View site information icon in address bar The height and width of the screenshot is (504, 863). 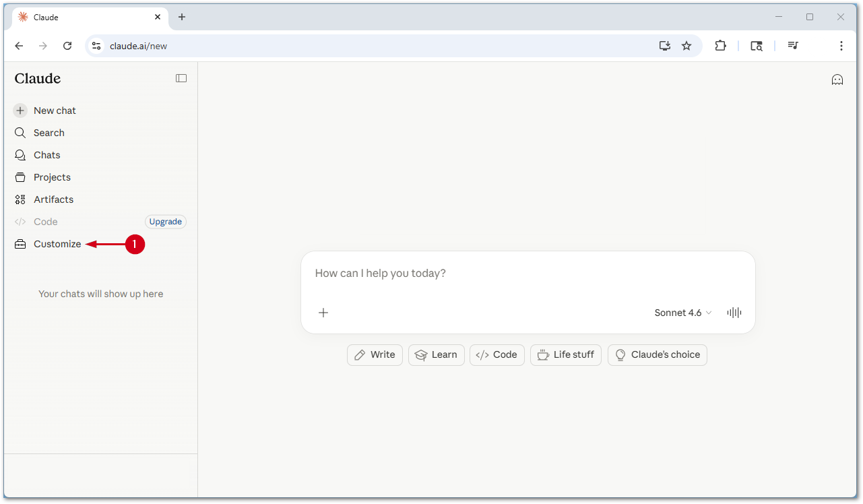coord(96,46)
